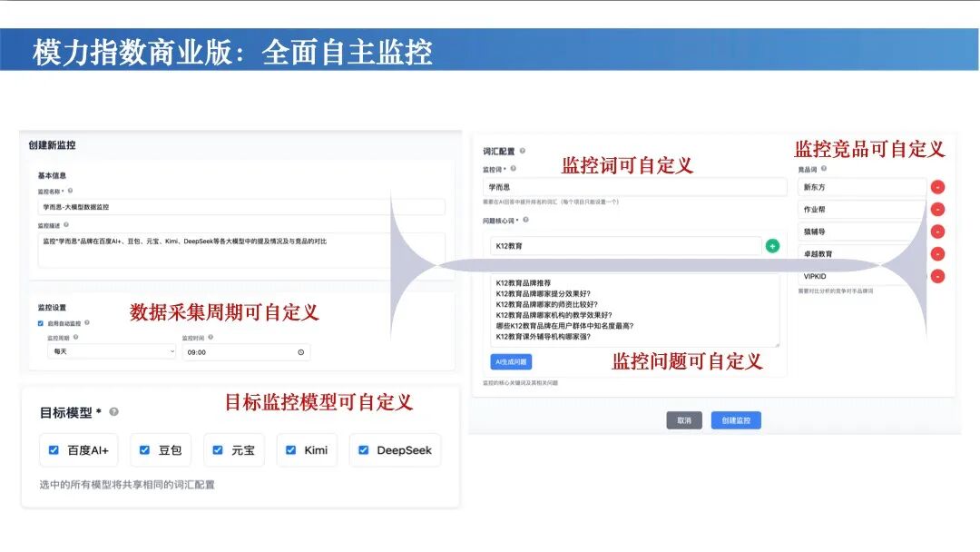Viewport: 980px width, 552px height.
Task: Click competitor field VIPKID
Action: [862, 276]
